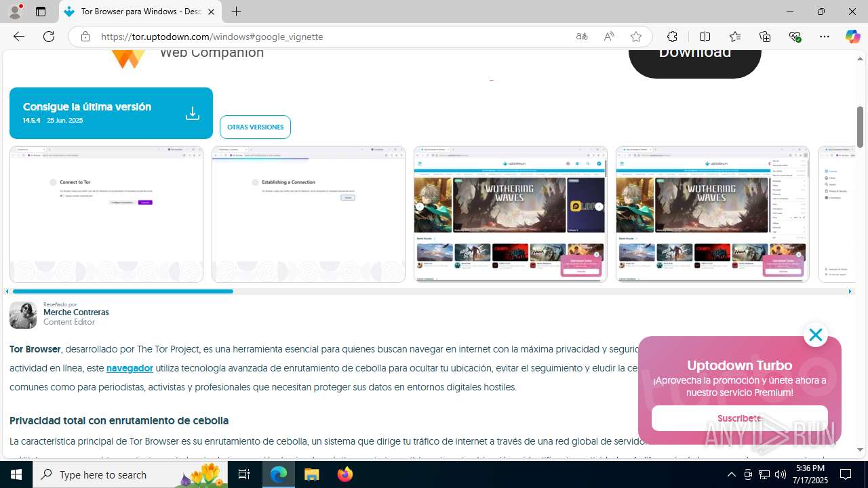The height and width of the screenshot is (488, 868).
Task: Open the fourth screenshot showing browser menu
Action: pos(713,213)
